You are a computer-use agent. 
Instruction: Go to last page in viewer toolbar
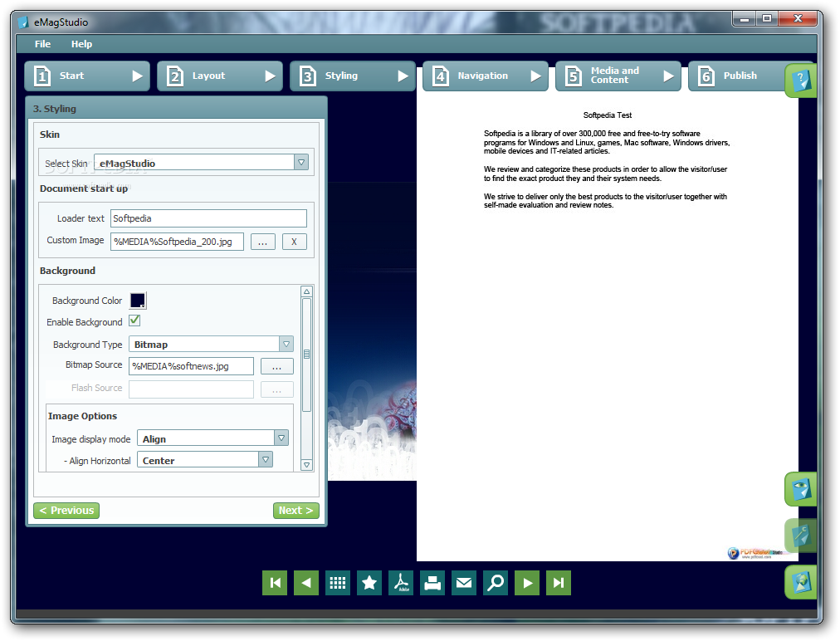tap(559, 583)
